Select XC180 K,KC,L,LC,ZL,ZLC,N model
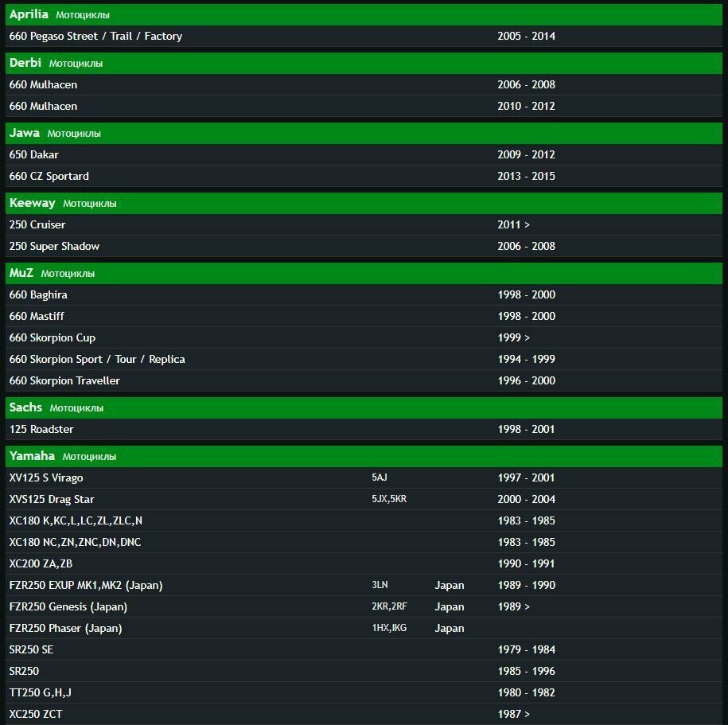Image resolution: width=728 pixels, height=725 pixels. 76,520
